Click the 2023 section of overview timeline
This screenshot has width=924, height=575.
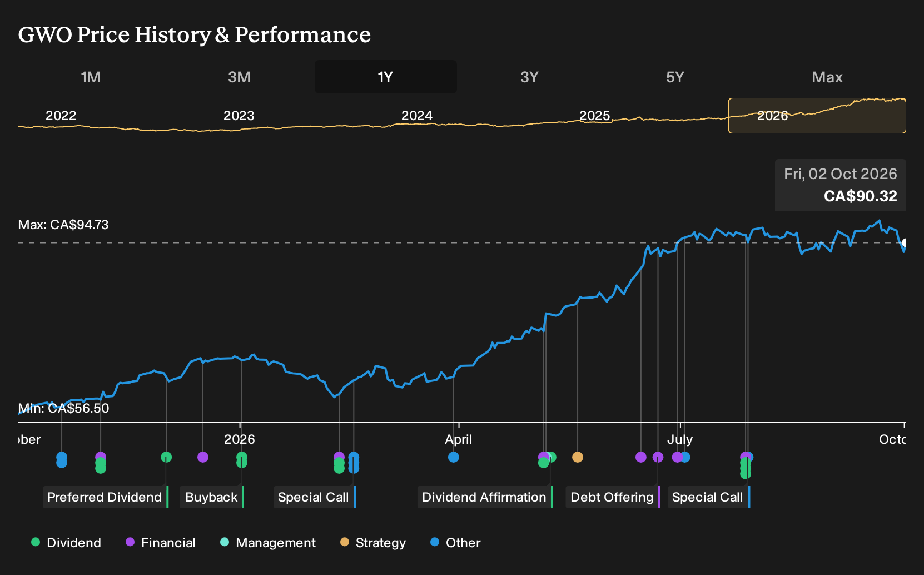[239, 116]
